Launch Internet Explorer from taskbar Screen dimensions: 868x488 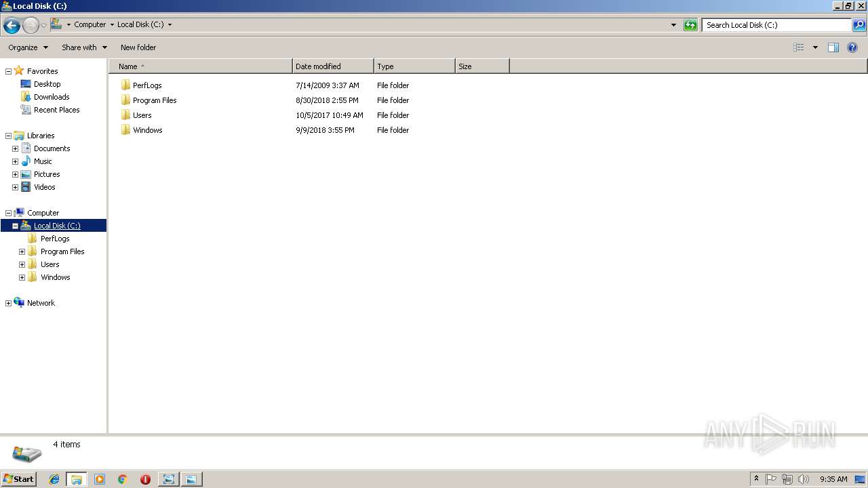pos(54,479)
